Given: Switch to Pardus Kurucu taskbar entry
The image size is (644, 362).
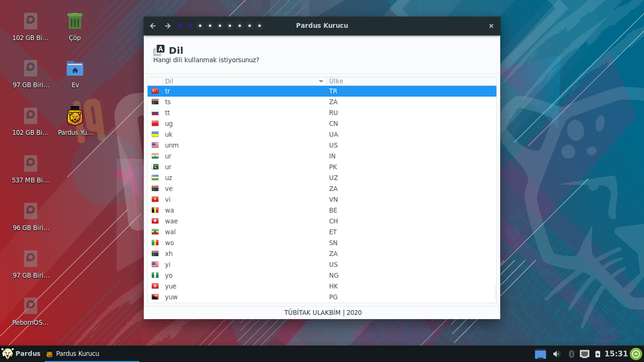Looking at the screenshot, I should [92, 354].
